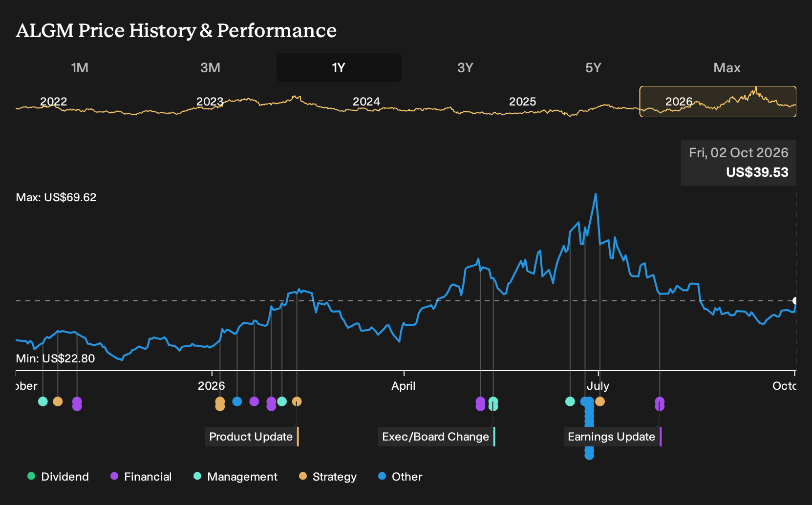The height and width of the screenshot is (505, 812).
Task: Open the Product Update event label
Action: point(252,437)
